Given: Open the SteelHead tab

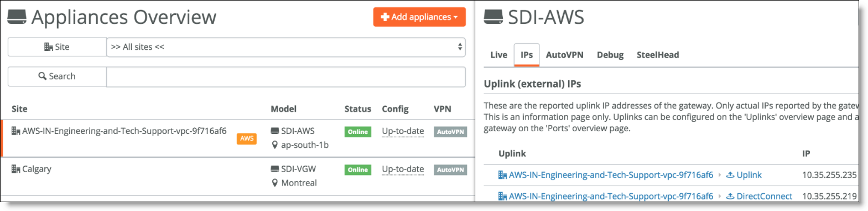Looking at the screenshot, I should click(658, 55).
